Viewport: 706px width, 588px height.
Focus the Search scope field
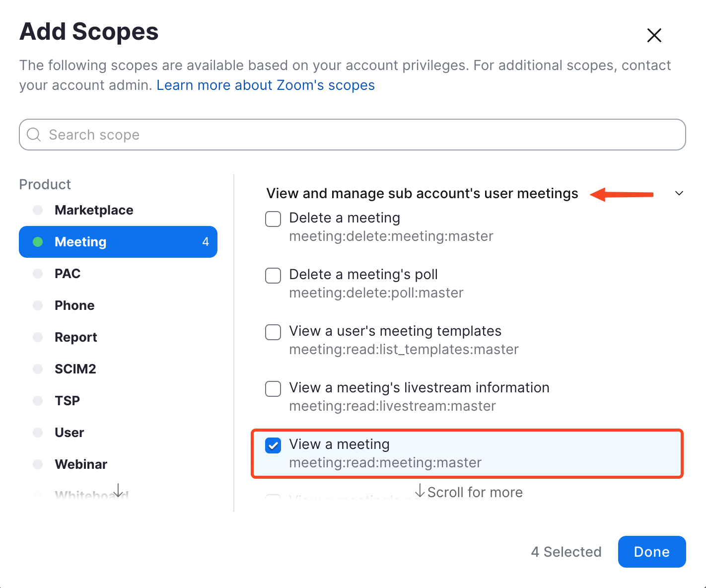point(353,135)
